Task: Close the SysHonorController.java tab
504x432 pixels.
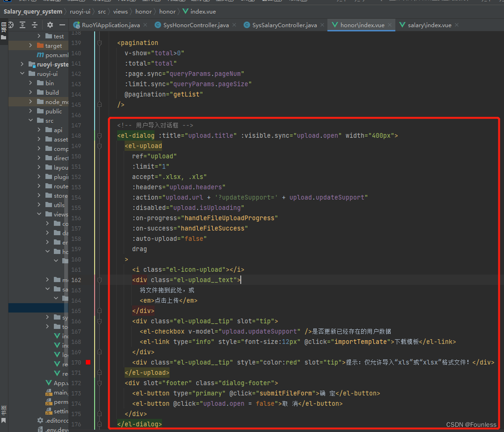Action: pos(234,25)
